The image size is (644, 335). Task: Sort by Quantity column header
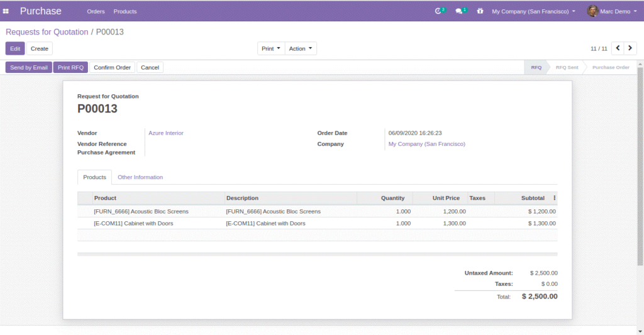click(385, 198)
